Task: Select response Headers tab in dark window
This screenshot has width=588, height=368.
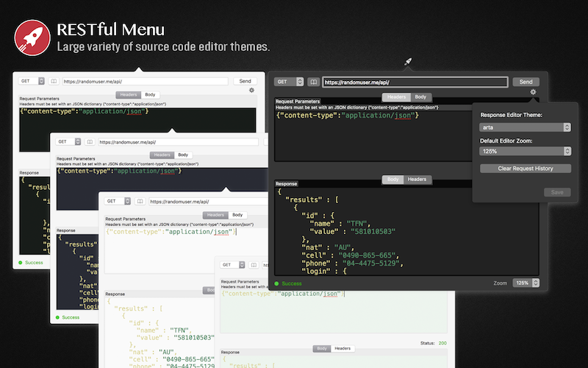Action: pyautogui.click(x=417, y=180)
